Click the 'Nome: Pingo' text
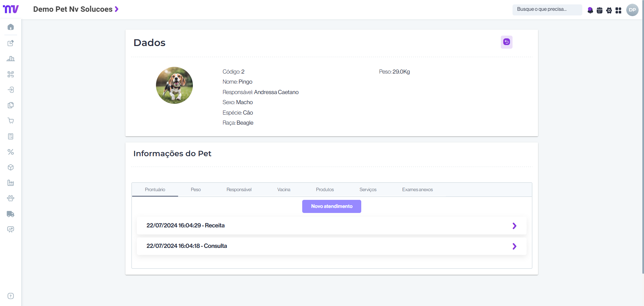The image size is (644, 306). coord(237,82)
